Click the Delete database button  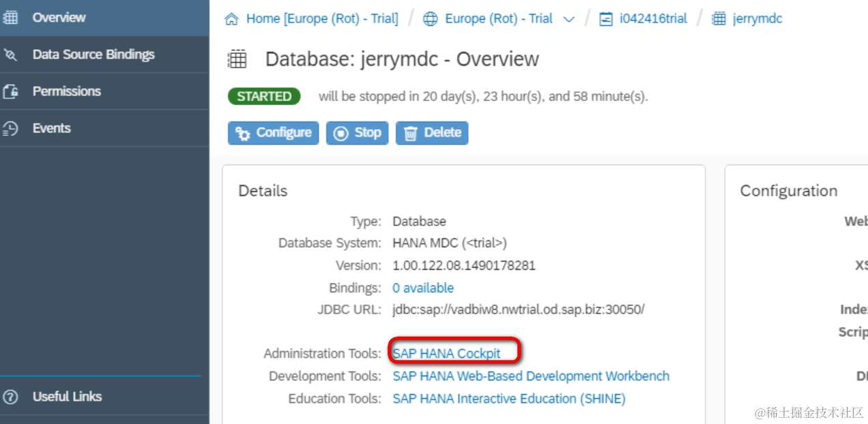click(x=432, y=133)
